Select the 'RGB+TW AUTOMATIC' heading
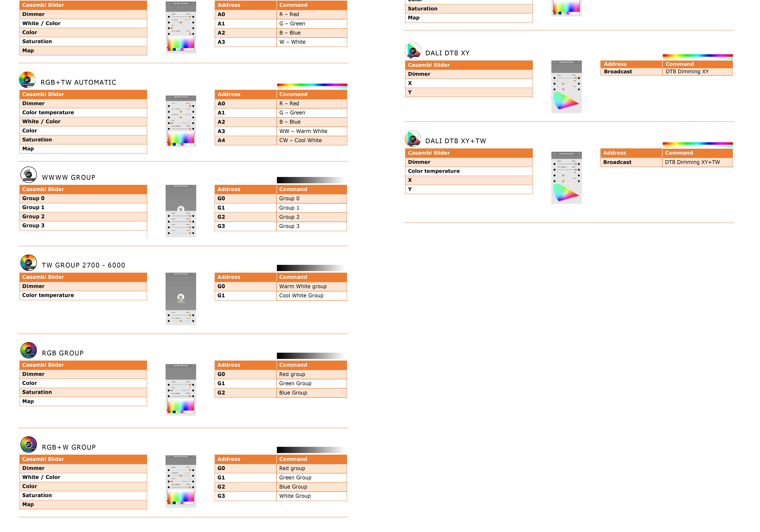The height and width of the screenshot is (532, 760). (78, 82)
